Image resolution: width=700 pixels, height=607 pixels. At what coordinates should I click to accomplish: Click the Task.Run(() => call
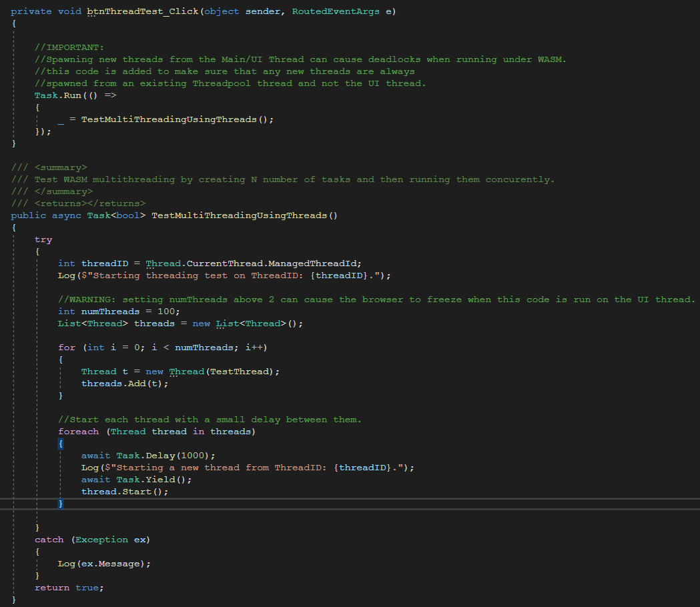[75, 95]
